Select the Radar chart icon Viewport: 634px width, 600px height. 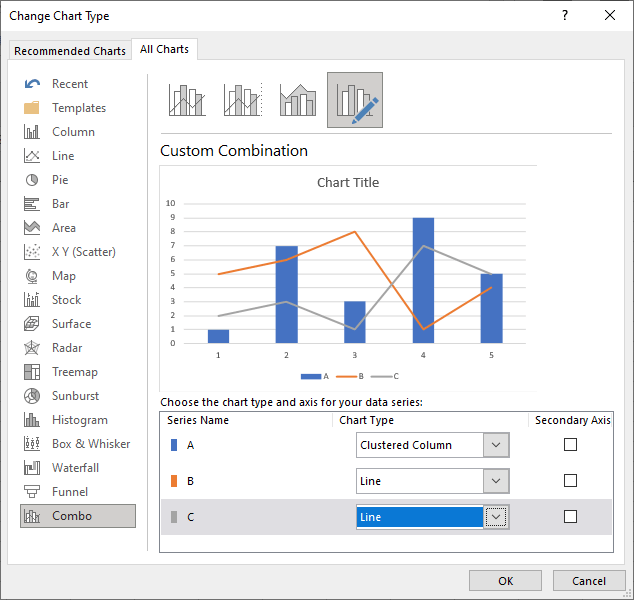tap(32, 348)
